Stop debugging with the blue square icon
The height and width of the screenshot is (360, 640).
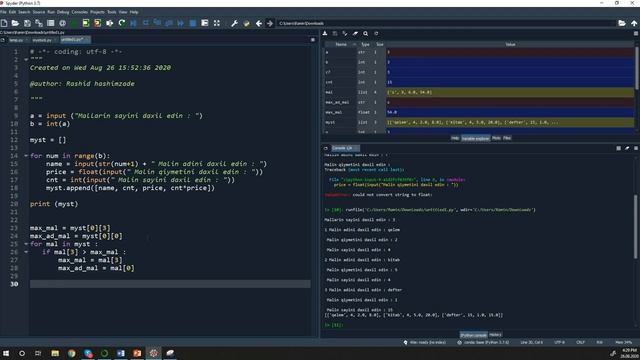tap(193, 23)
